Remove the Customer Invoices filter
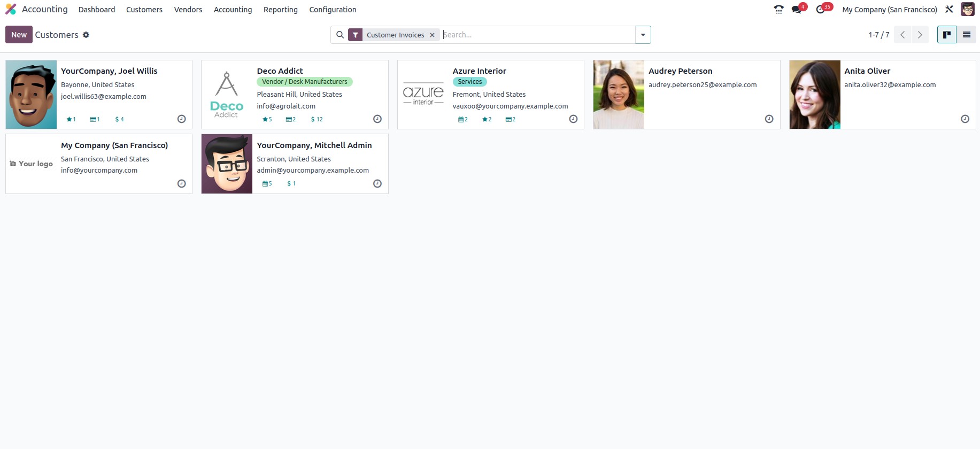980x449 pixels. tap(432, 35)
